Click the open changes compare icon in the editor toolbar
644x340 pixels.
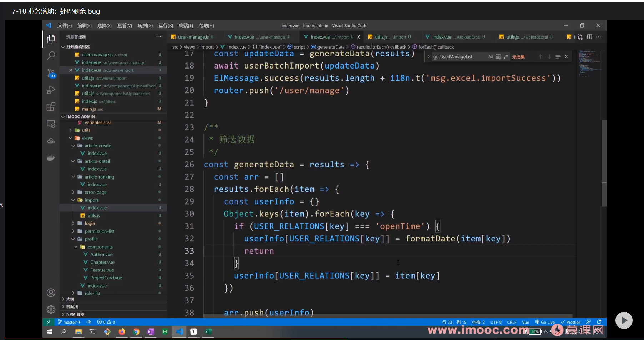[x=580, y=37]
